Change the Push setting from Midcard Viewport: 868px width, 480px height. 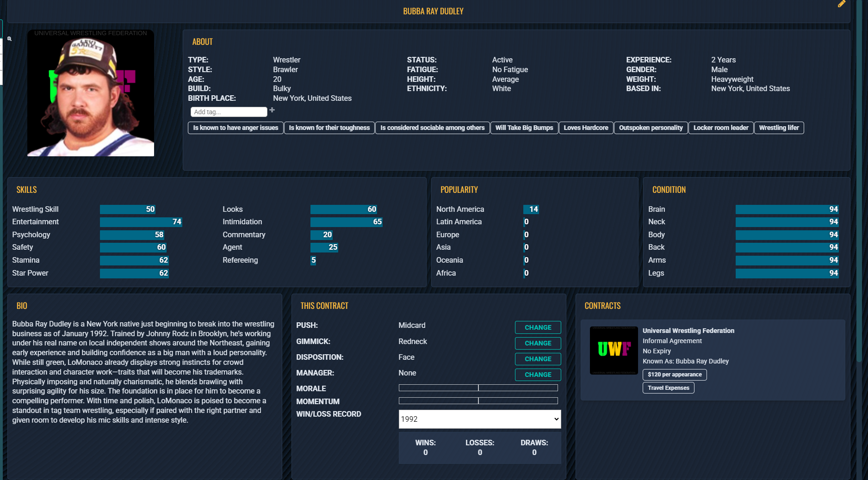coord(538,327)
